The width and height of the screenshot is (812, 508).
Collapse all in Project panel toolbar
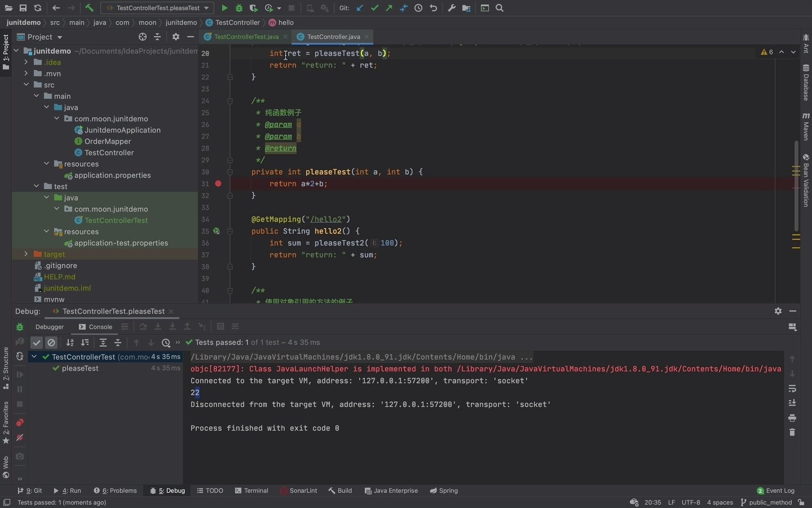157,37
